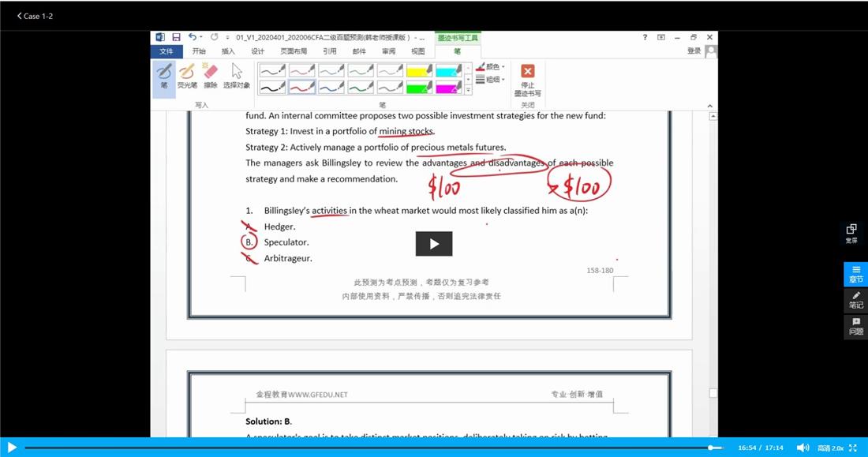Viewport: 868px width, 457px height.
Task: Step the pen gallery to the previous row
Action: (468, 68)
